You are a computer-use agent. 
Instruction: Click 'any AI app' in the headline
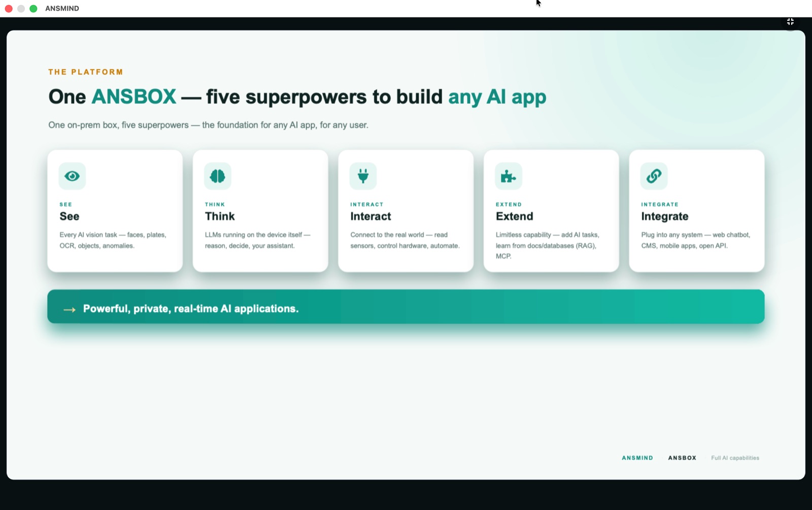coord(497,97)
